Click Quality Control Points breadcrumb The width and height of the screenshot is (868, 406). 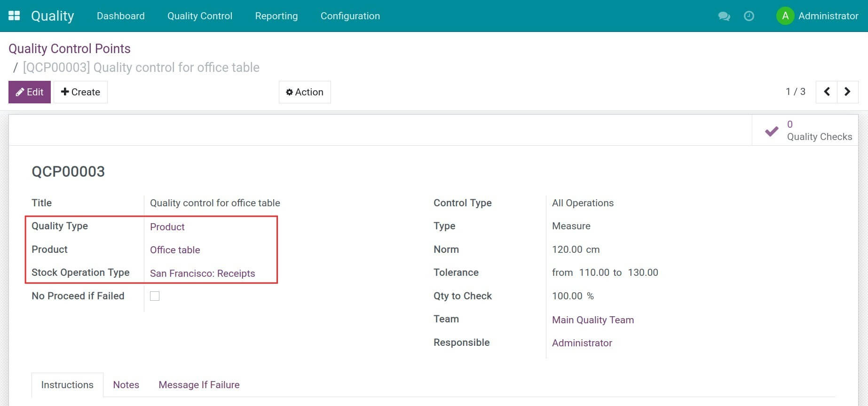(x=70, y=48)
